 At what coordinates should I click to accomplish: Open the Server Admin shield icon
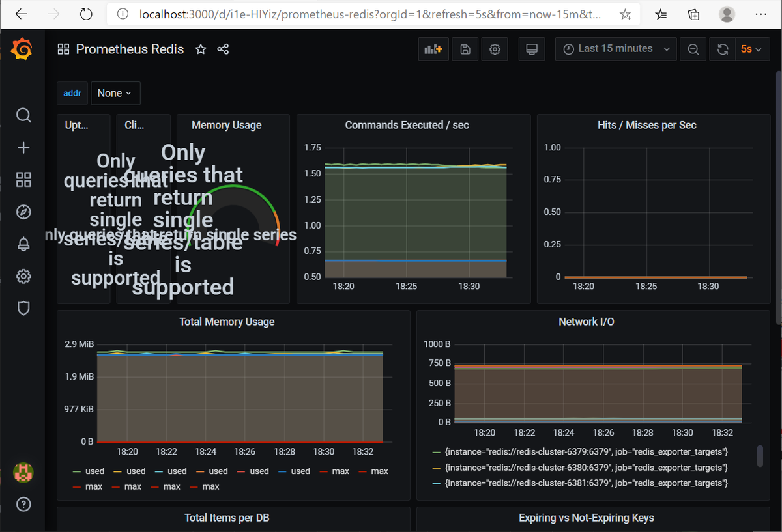(23, 309)
